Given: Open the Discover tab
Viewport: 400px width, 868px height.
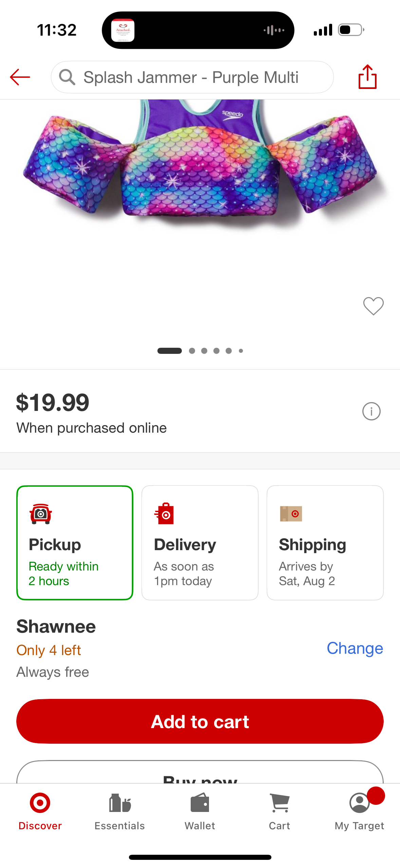Looking at the screenshot, I should click(x=40, y=812).
